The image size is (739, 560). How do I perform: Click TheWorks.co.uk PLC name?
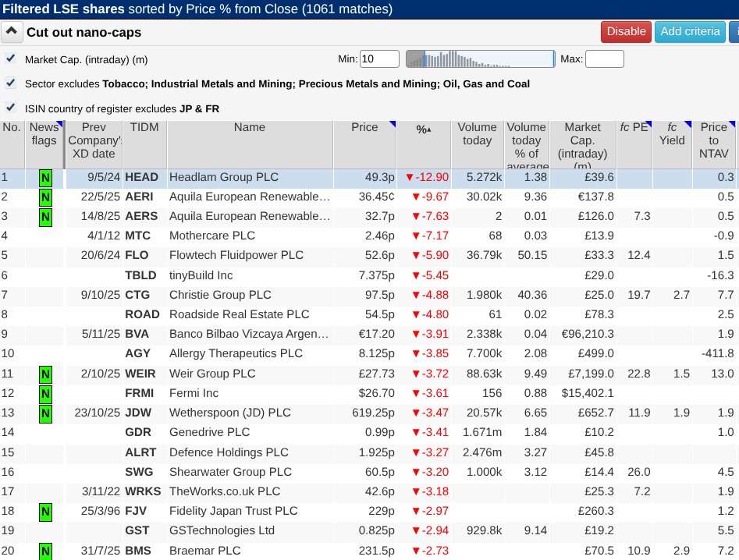coord(225,491)
